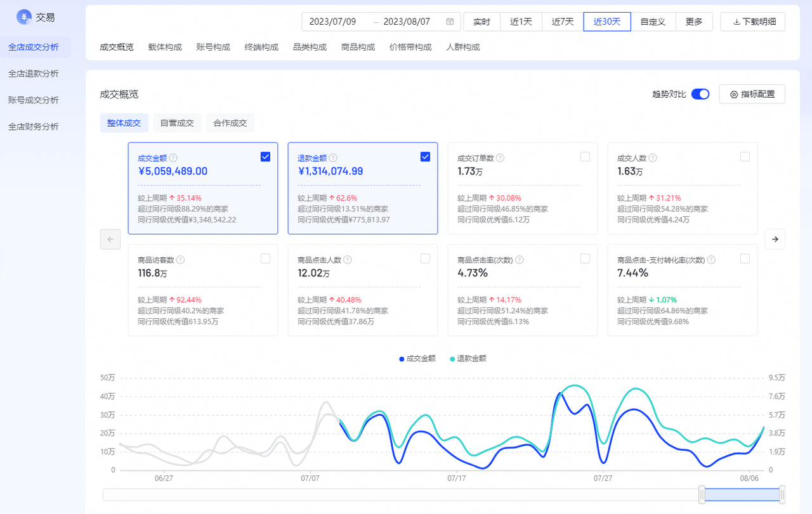
Task: Click help icon next to 退款金额
Action: pos(333,158)
